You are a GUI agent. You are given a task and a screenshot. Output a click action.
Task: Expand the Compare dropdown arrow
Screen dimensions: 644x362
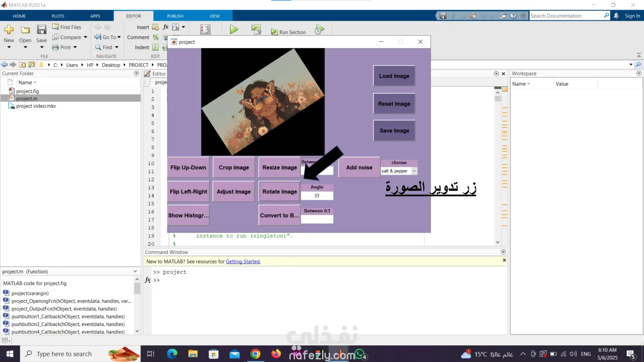86,37
